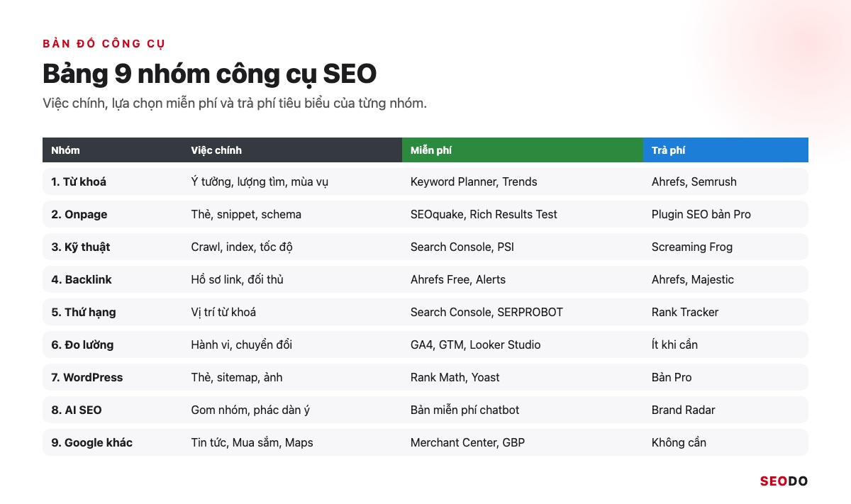Select the '2. Onpage' row label

pyautogui.click(x=79, y=214)
